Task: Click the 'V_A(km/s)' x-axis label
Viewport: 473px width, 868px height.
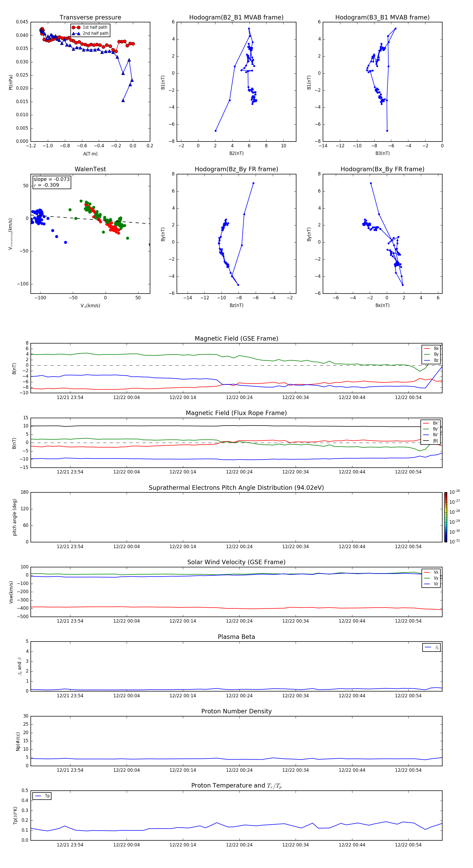Action: [90, 306]
